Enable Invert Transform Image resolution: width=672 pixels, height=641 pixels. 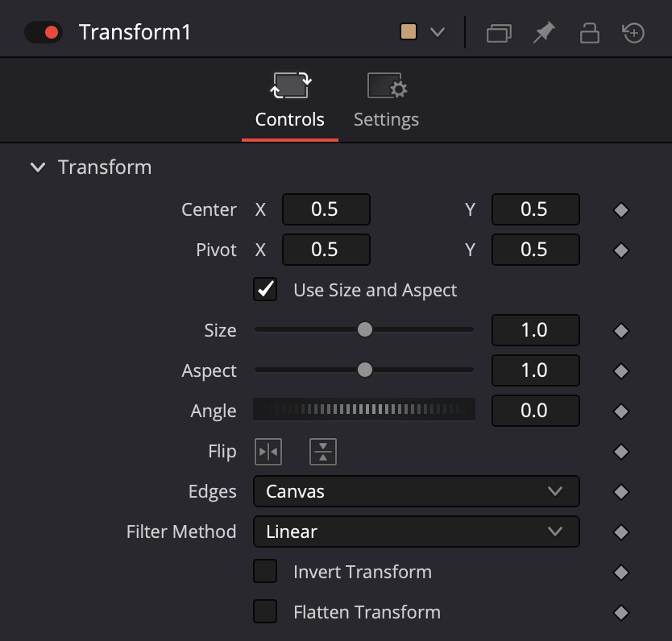(x=265, y=572)
